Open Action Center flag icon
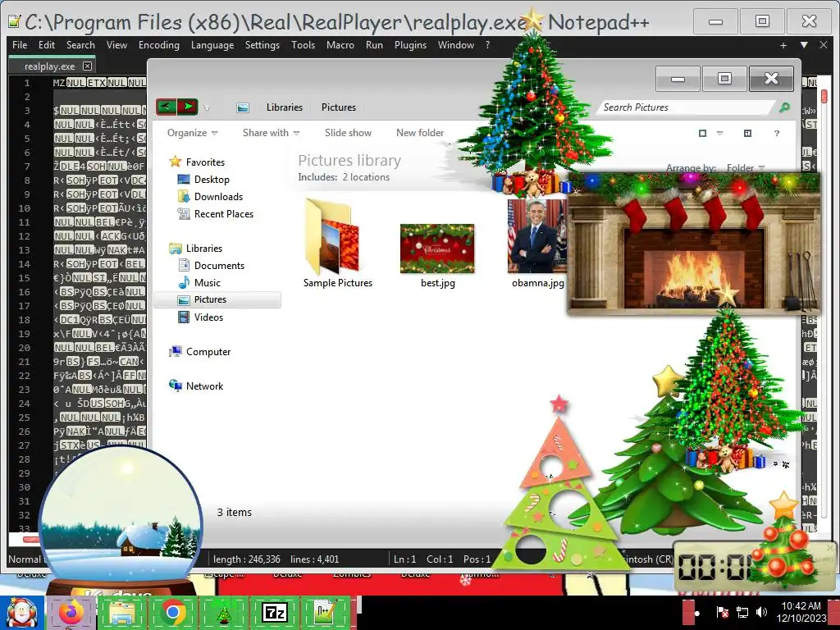The width and height of the screenshot is (840, 630). [x=722, y=612]
